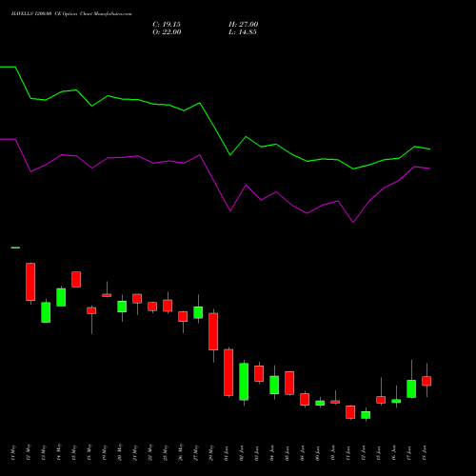This screenshot has width=476, height=476.
Task: Click the '20 May' date label on axis
Action: [120, 453]
